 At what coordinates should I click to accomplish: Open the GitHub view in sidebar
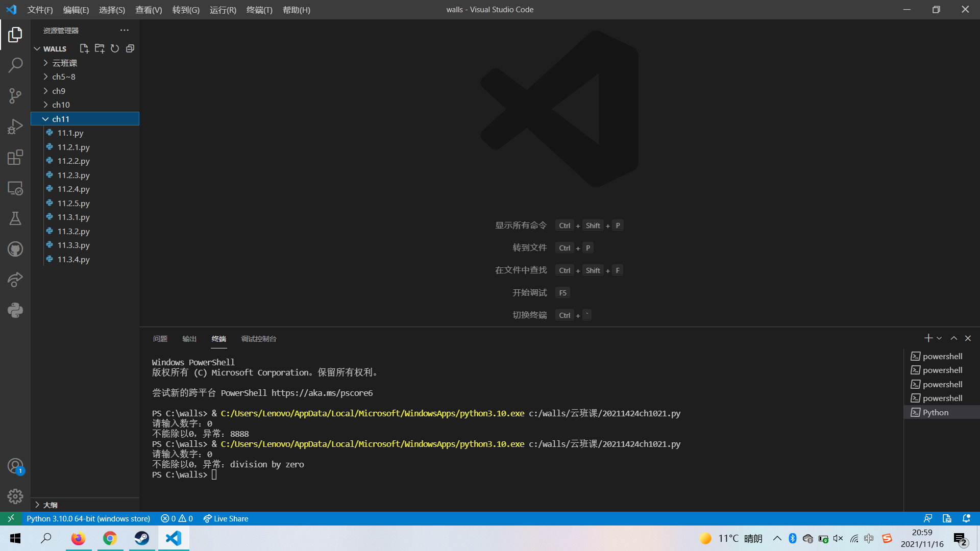(15, 249)
